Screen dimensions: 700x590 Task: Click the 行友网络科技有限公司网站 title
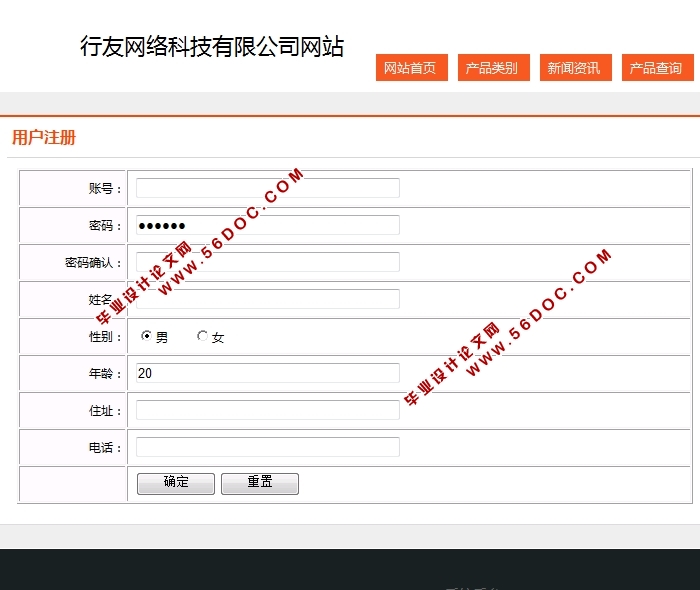212,46
